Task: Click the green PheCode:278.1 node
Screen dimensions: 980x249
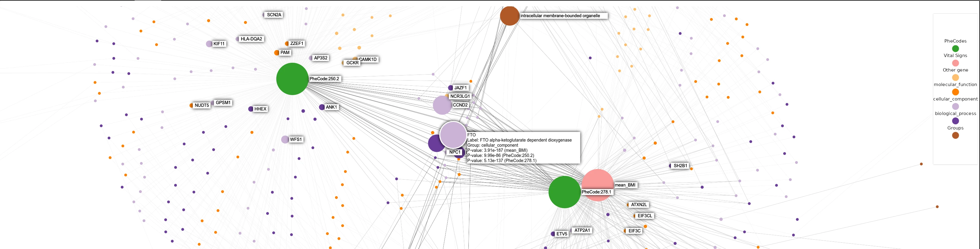Action: point(564,192)
